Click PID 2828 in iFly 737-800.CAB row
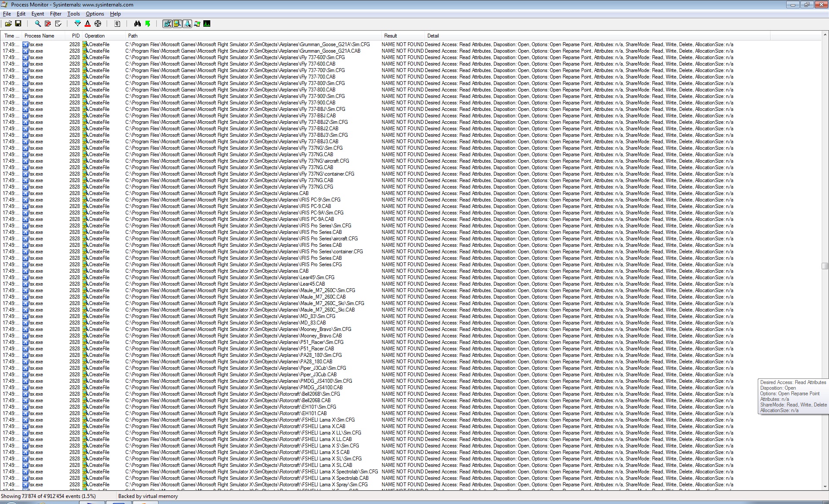 pyautogui.click(x=74, y=90)
